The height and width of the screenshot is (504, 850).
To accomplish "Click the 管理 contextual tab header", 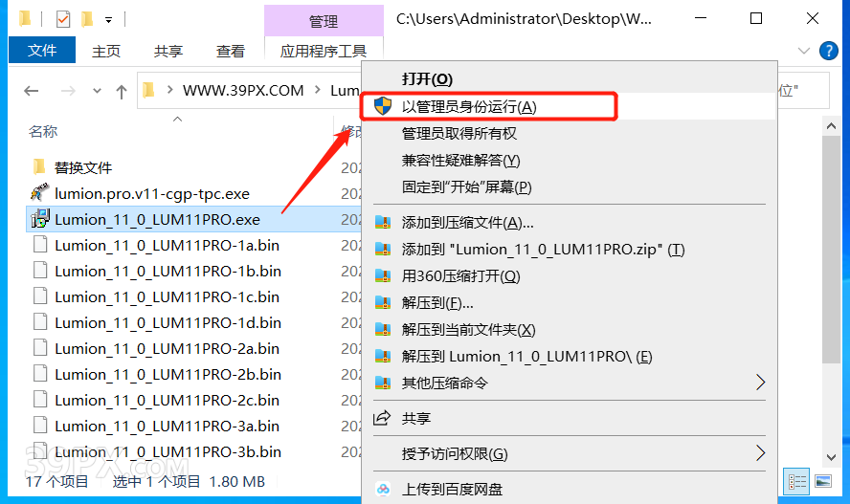I will pos(324,21).
